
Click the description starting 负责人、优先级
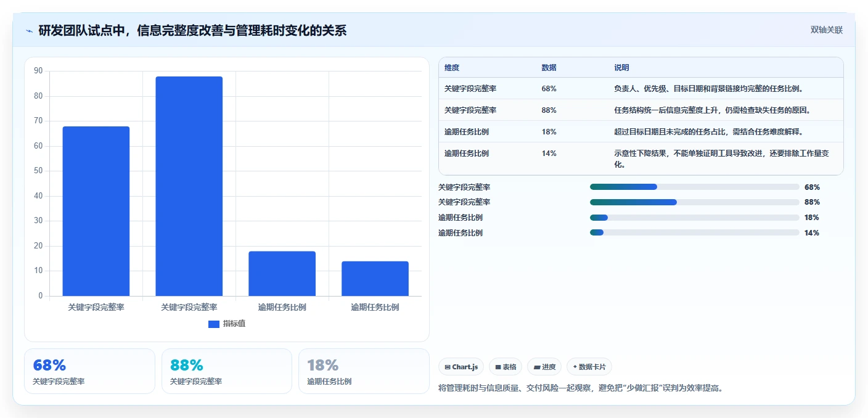pyautogui.click(x=708, y=89)
